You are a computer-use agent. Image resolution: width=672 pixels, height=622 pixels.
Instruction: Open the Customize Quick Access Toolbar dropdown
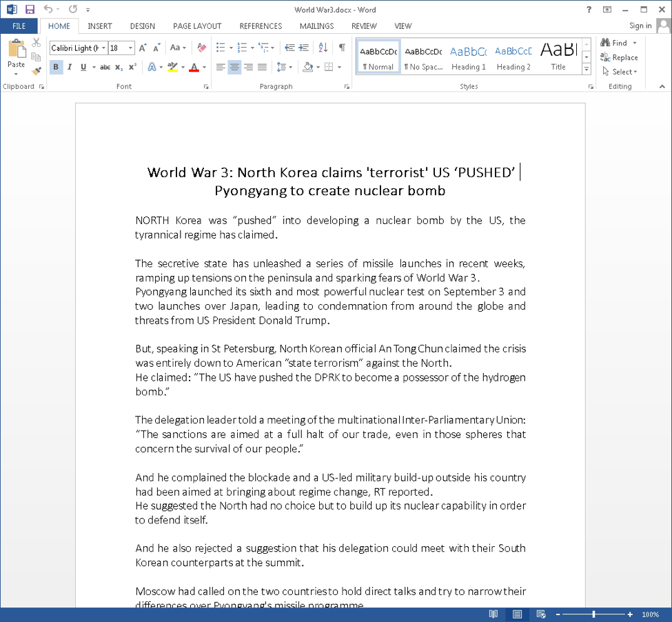click(88, 10)
